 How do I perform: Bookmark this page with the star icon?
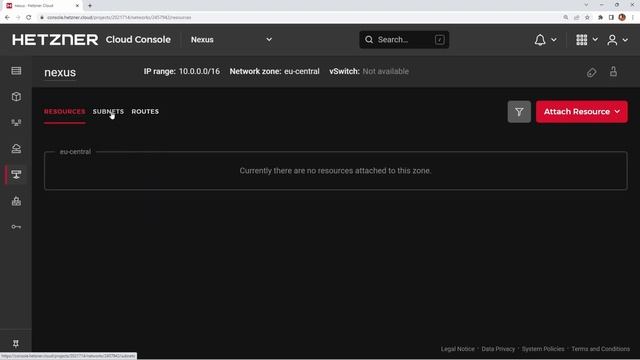pos(587,18)
